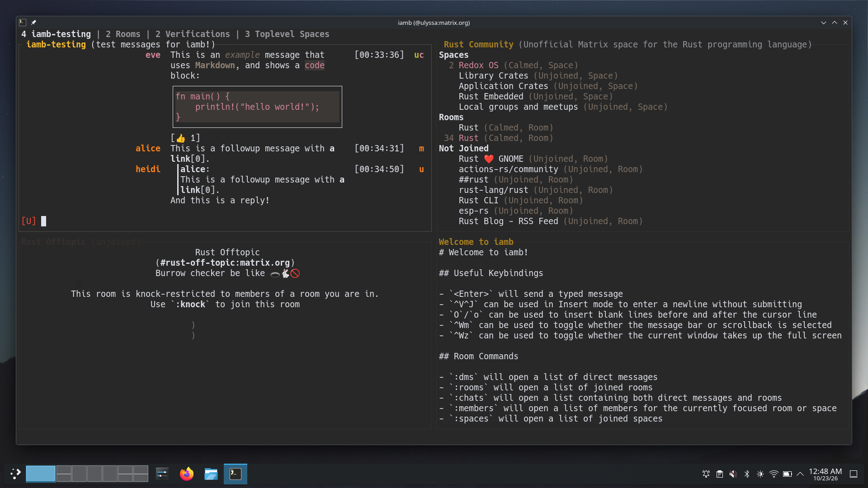Select the Konsole terminal taskbar entry
Screen dimensions: 868x488
(236, 474)
